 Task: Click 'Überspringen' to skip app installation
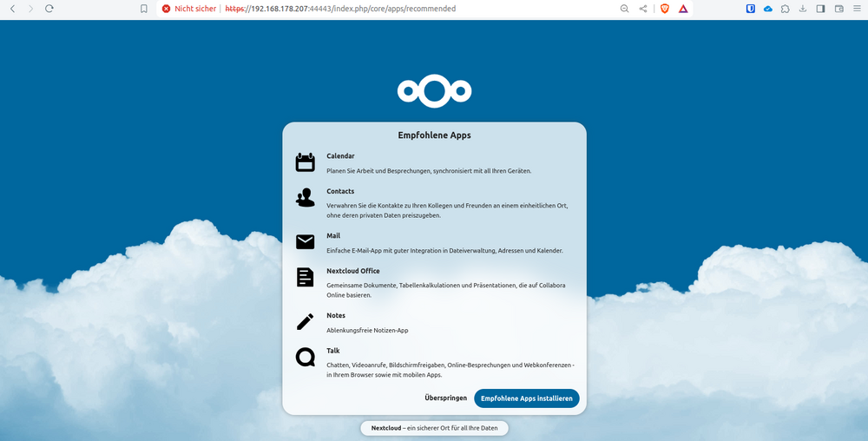445,398
